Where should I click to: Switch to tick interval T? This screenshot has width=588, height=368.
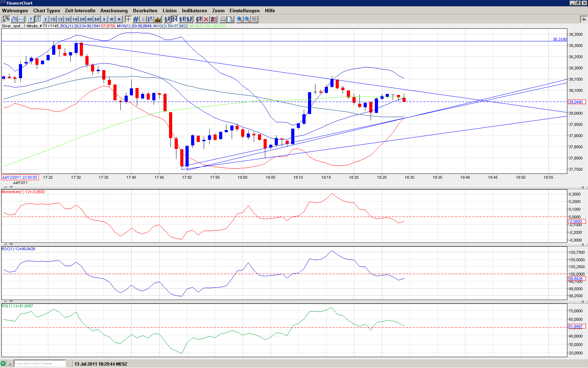coord(31,19)
